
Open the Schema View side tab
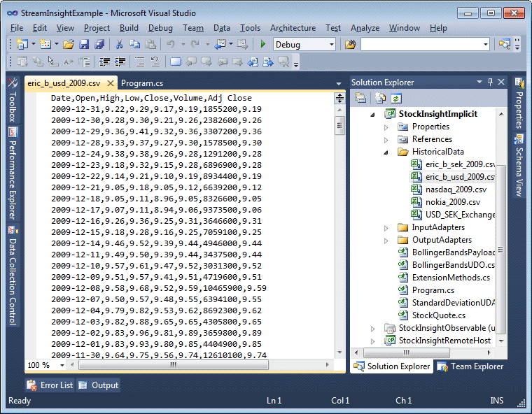(x=519, y=166)
